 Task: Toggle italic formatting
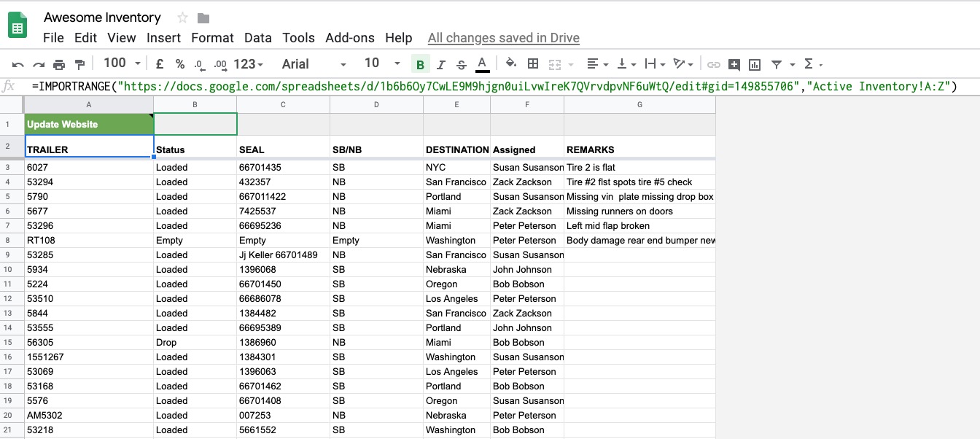[x=440, y=64]
